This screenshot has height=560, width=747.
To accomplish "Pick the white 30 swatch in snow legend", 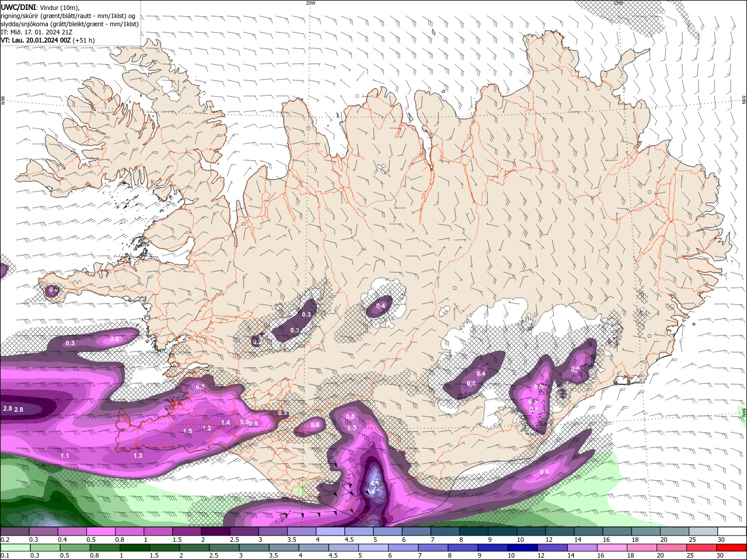I will tap(731, 531).
